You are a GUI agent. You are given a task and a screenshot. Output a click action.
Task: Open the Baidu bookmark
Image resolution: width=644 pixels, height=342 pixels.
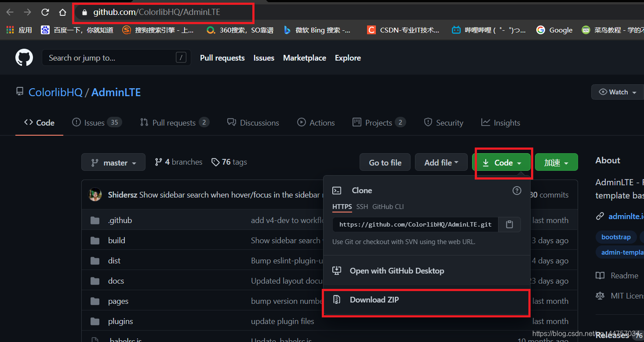pyautogui.click(x=76, y=30)
